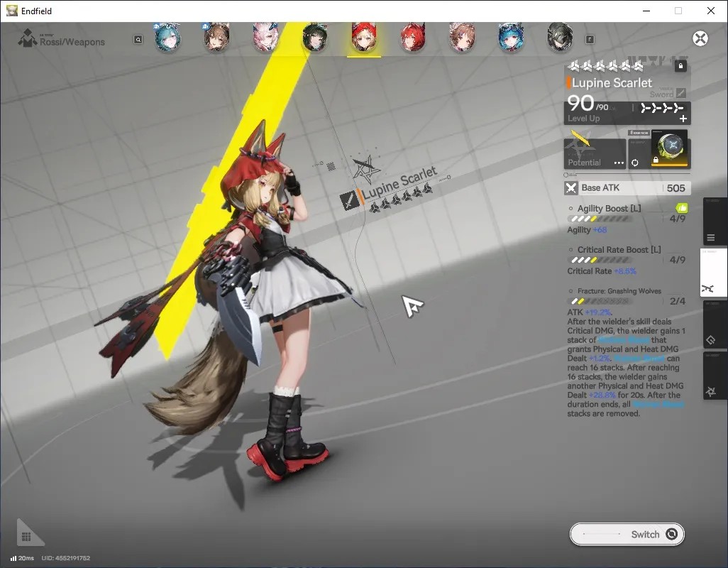Image resolution: width=728 pixels, height=568 pixels.
Task: Click the green thumbs-up recommended badge
Action: pyautogui.click(x=682, y=207)
